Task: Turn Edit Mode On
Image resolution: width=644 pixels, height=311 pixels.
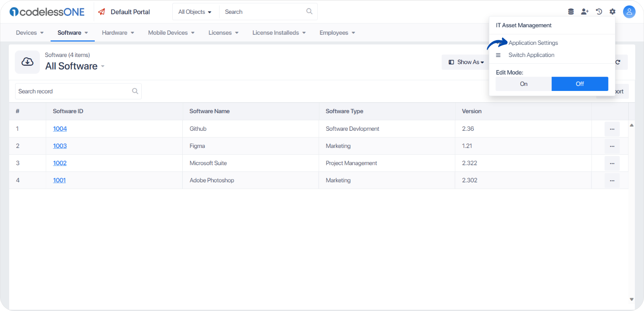Action: 524,84
